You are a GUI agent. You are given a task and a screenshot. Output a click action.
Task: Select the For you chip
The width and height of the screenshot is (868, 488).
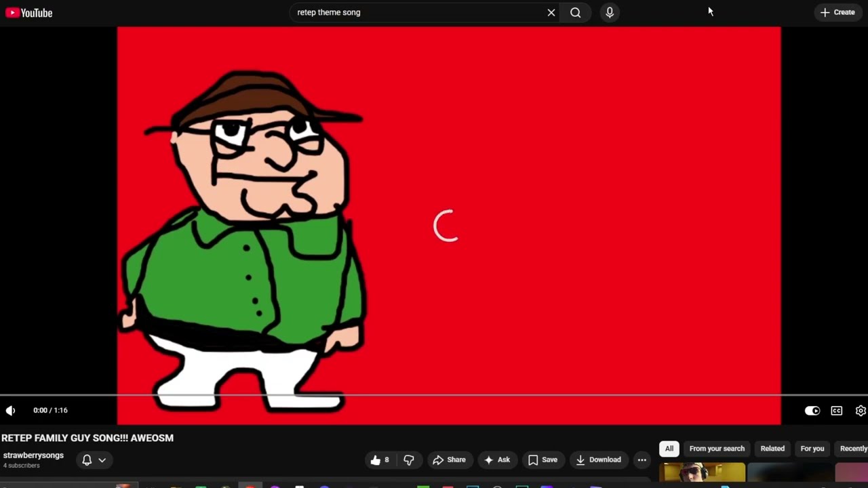(x=812, y=449)
